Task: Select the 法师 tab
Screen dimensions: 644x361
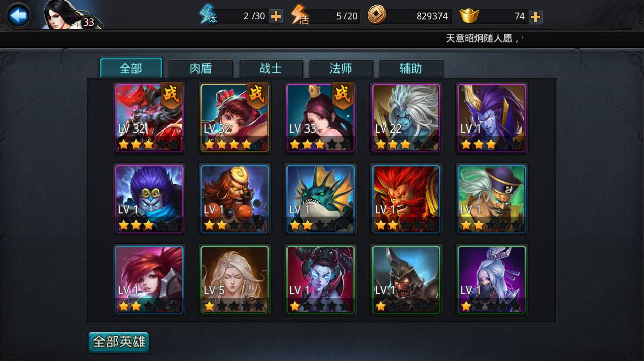Action: (341, 69)
